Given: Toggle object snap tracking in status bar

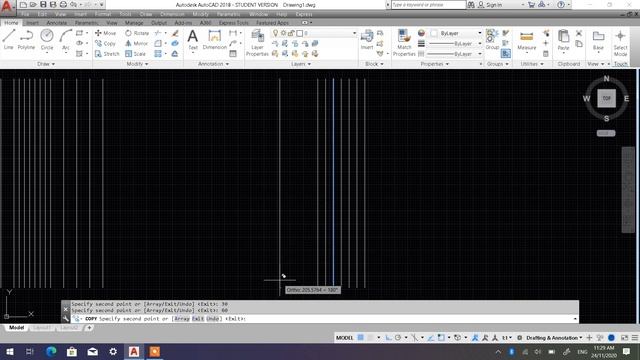Looking at the screenshot, I should coord(431,338).
